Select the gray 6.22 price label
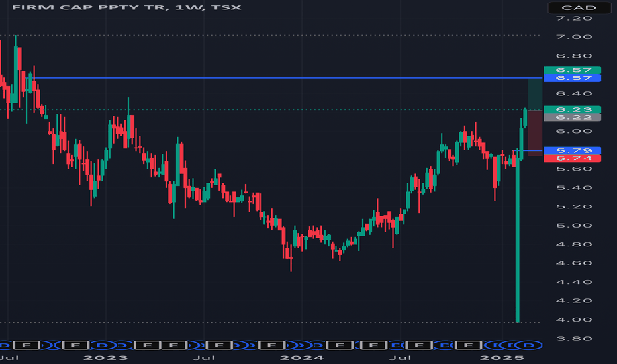The image size is (617, 364). point(572,117)
